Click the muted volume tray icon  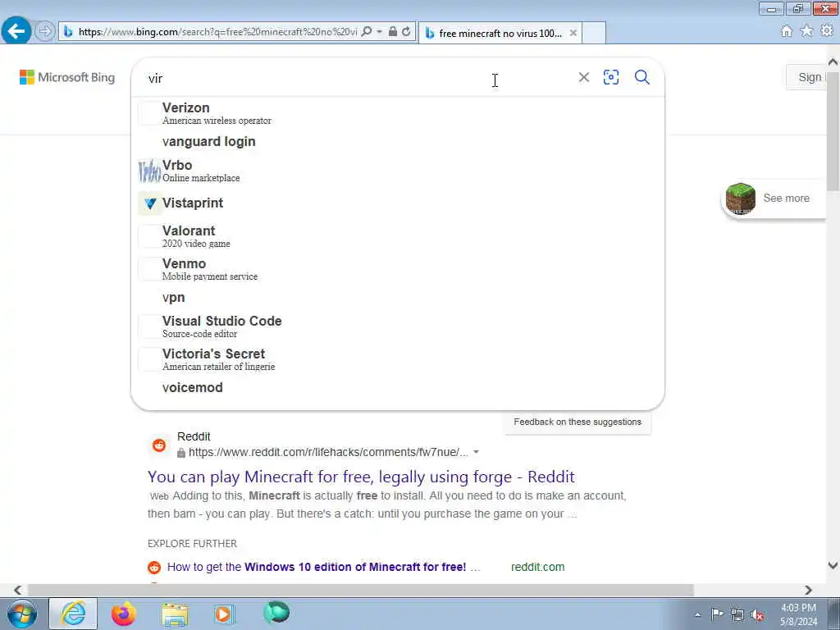coord(757,615)
